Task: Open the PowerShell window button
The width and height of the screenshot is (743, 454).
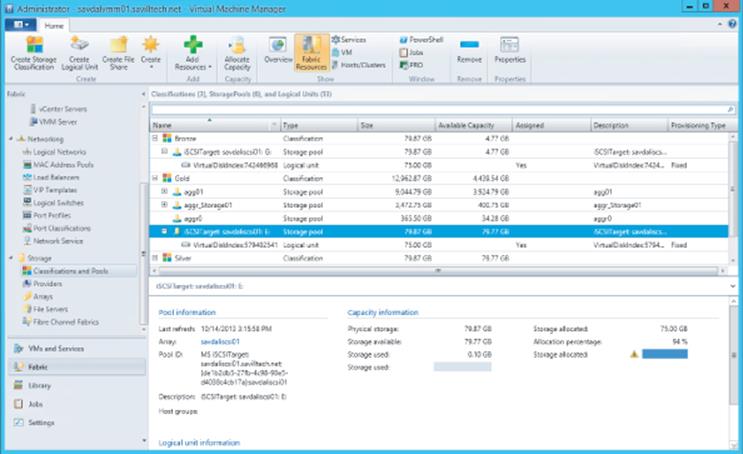Action: [x=421, y=40]
